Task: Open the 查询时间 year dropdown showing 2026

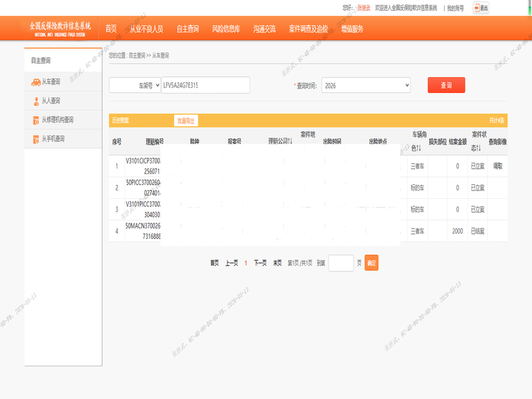Action: pos(366,86)
